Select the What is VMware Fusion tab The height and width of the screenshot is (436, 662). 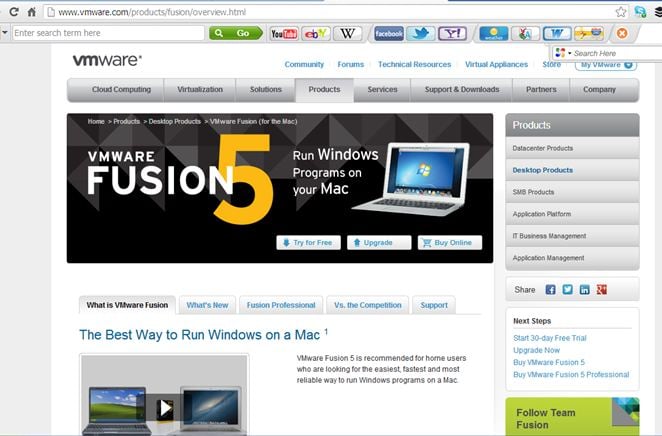127,305
